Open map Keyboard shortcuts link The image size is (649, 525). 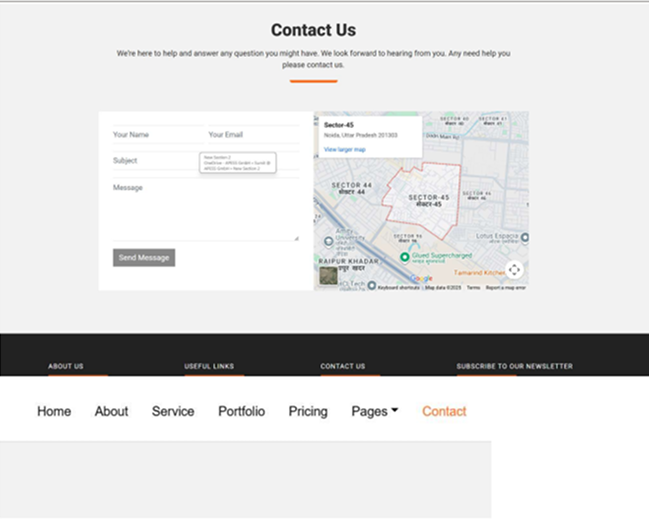(398, 287)
